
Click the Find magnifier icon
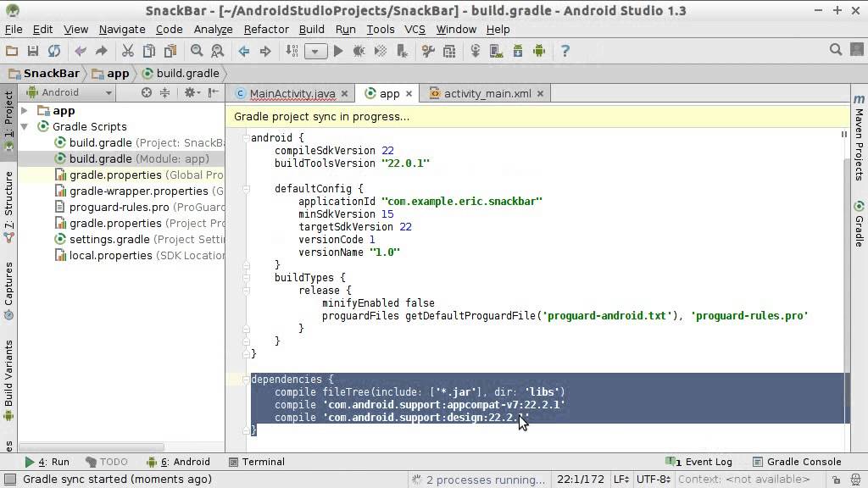[197, 51]
